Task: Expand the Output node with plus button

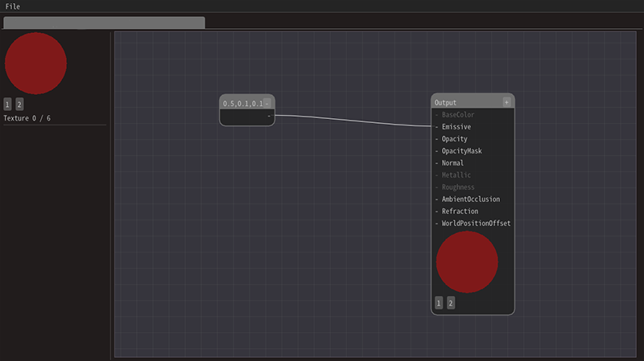Action: tap(506, 102)
